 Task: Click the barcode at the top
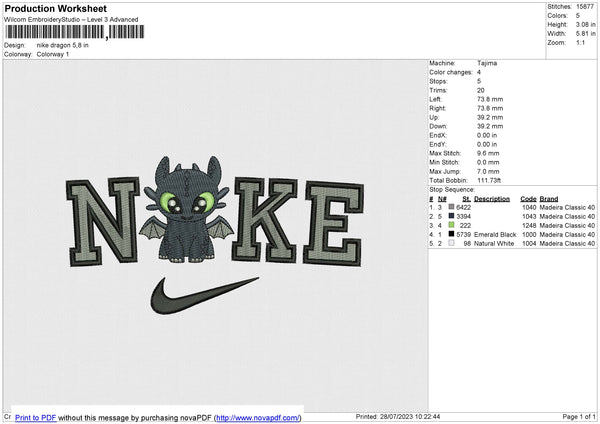pyautogui.click(x=75, y=32)
